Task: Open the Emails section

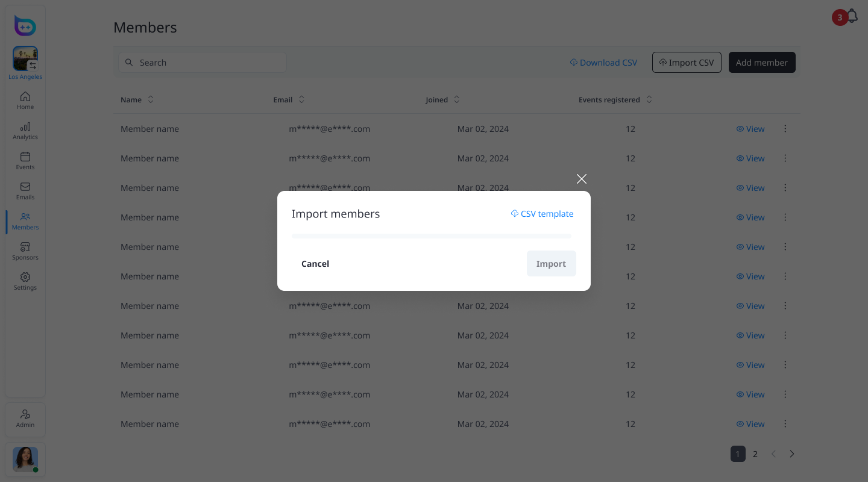Action: point(25,191)
